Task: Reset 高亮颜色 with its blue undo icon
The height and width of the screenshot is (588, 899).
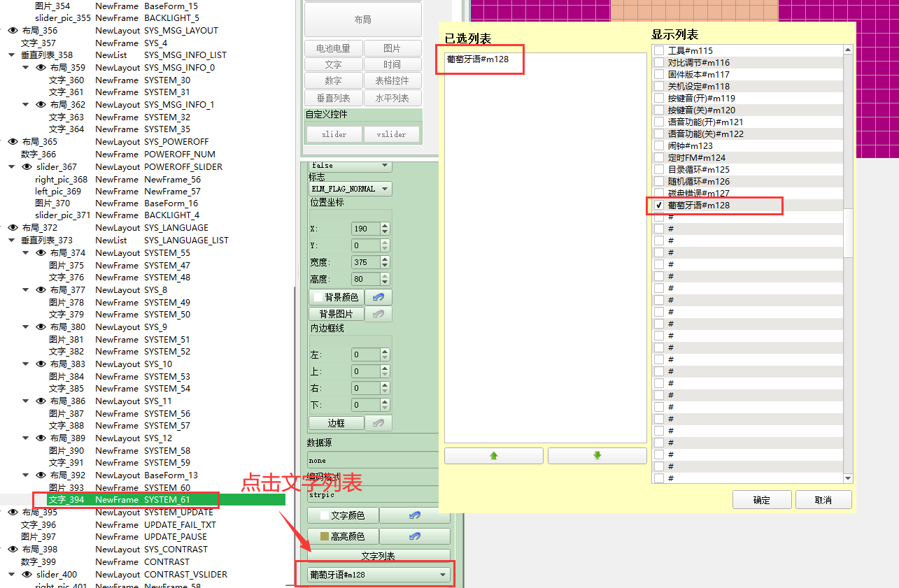Action: [415, 536]
